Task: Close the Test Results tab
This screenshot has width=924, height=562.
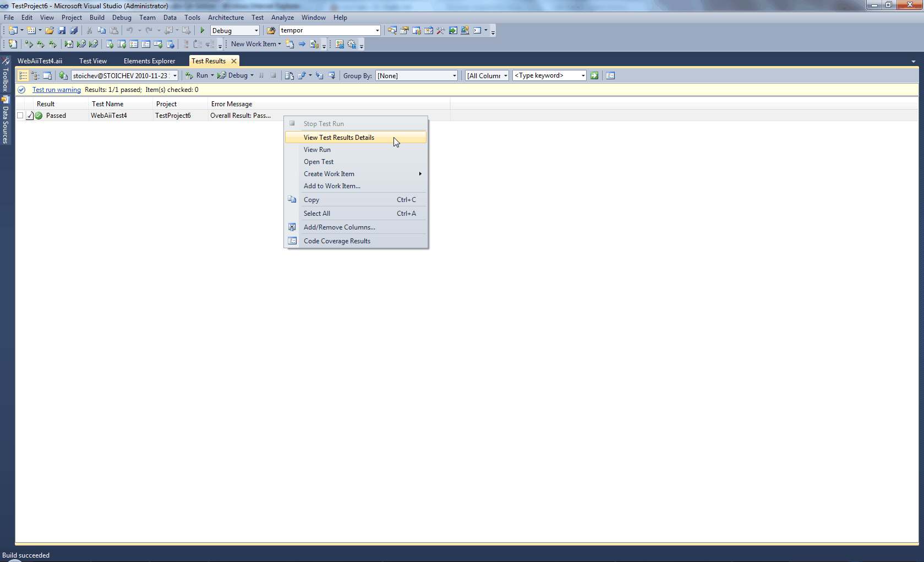Action: click(234, 61)
